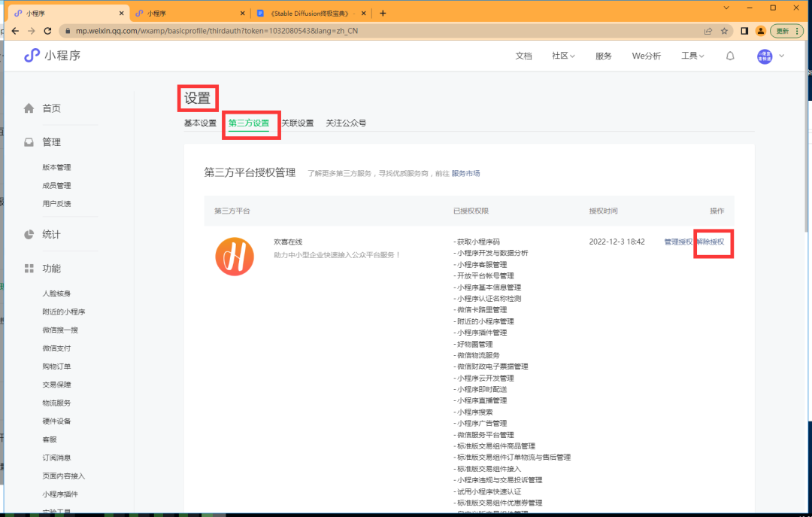Open the 服务市场 link
812x517 pixels.
tap(464, 174)
